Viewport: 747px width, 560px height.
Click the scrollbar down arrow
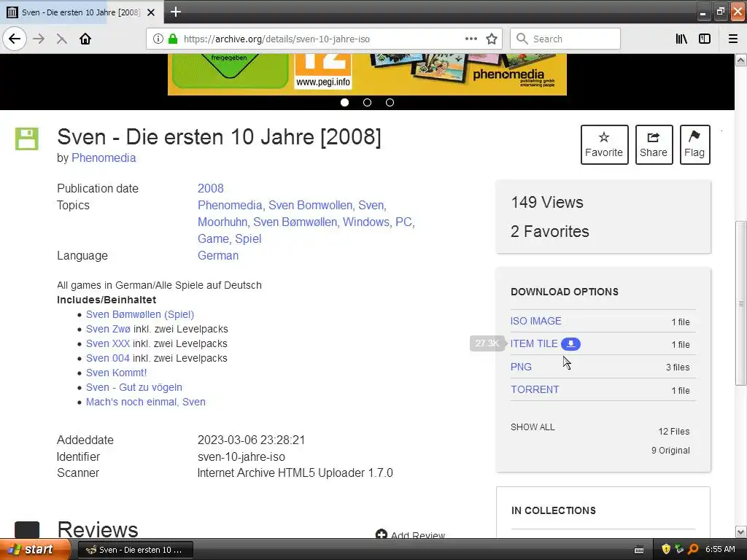point(740,532)
